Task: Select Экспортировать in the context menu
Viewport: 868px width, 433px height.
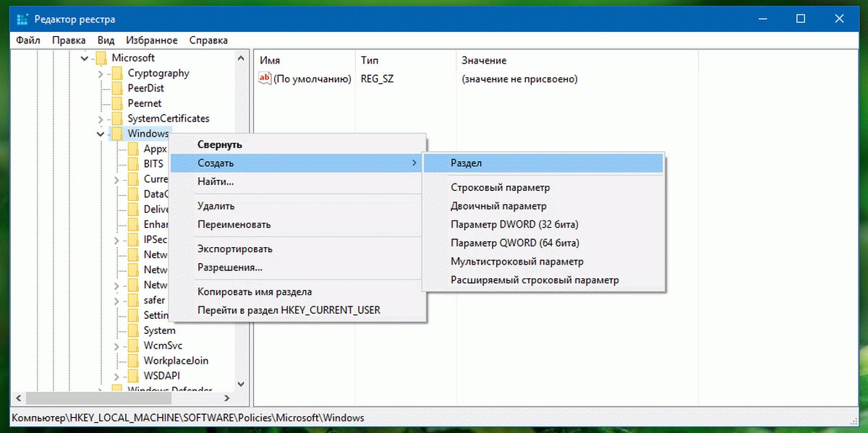Action: click(297, 249)
